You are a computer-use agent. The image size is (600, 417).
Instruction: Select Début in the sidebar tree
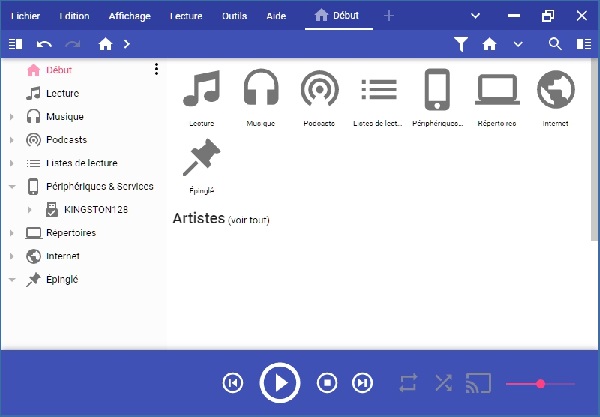[x=59, y=70]
